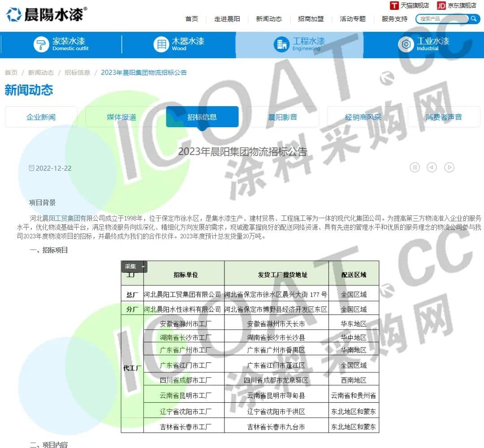484x448 pixels.
Task: Click the 木器水漆 Wood category icon
Action: 160,44
